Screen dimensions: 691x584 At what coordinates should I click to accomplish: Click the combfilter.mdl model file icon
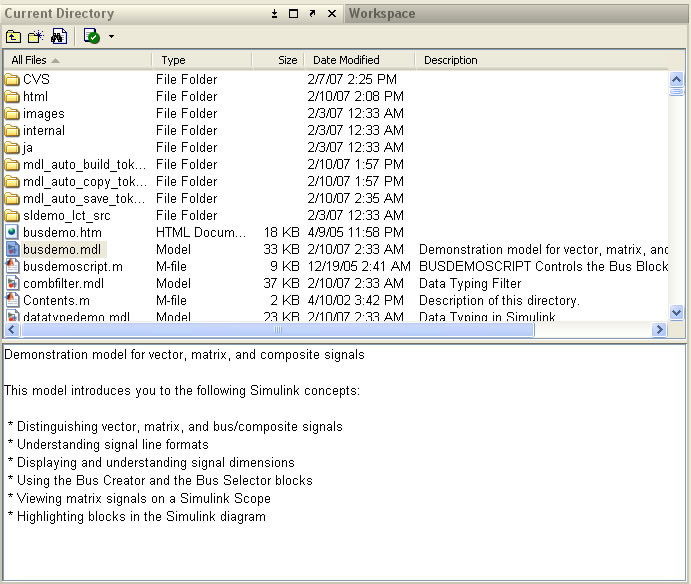(12, 283)
